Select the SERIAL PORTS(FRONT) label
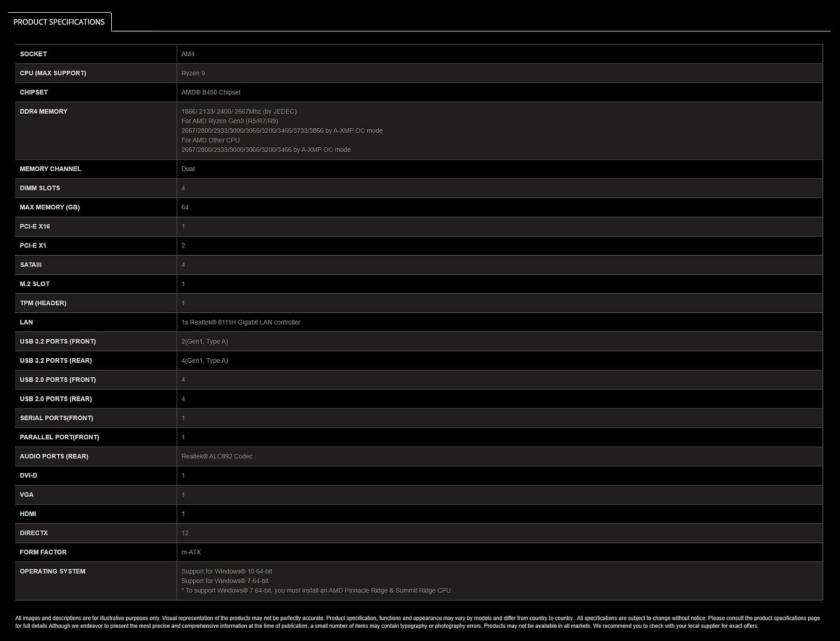Viewport: 840px width, 641px height. click(x=56, y=417)
